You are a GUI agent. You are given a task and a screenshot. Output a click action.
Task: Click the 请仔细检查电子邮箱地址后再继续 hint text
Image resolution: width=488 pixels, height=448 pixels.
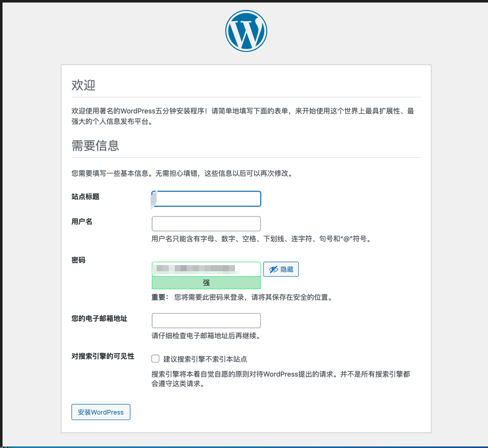click(206, 335)
